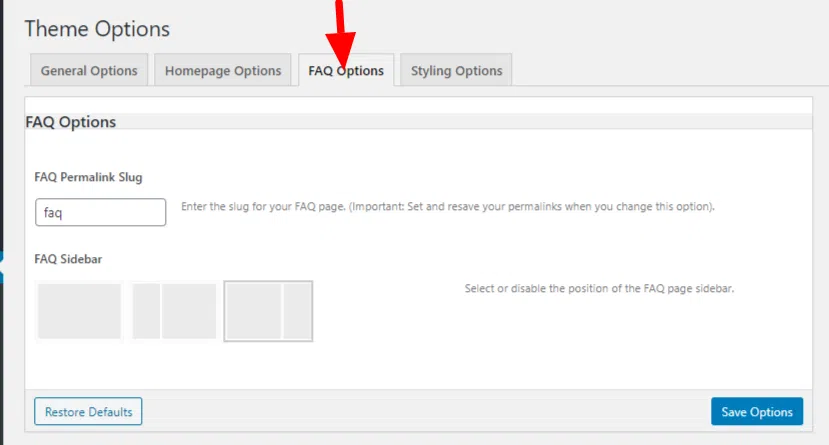Choose the no-sidebar full-width layout icon
829x445 pixels.
[79, 311]
